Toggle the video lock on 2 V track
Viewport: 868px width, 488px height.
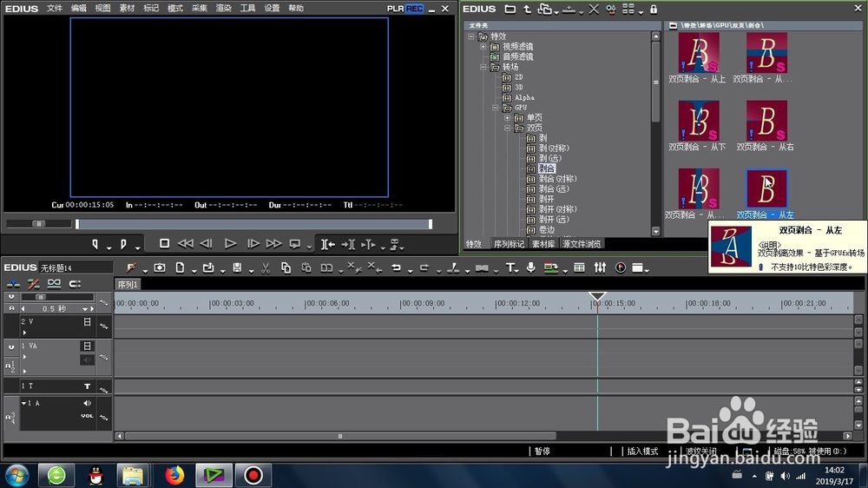click(87, 322)
